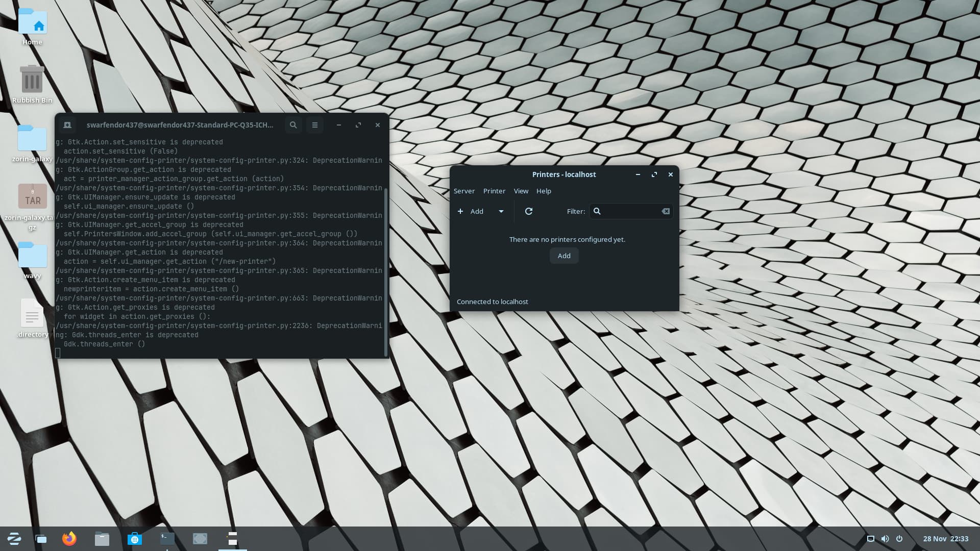This screenshot has height=551, width=980.
Task: Click the terminal search icon
Action: click(293, 125)
